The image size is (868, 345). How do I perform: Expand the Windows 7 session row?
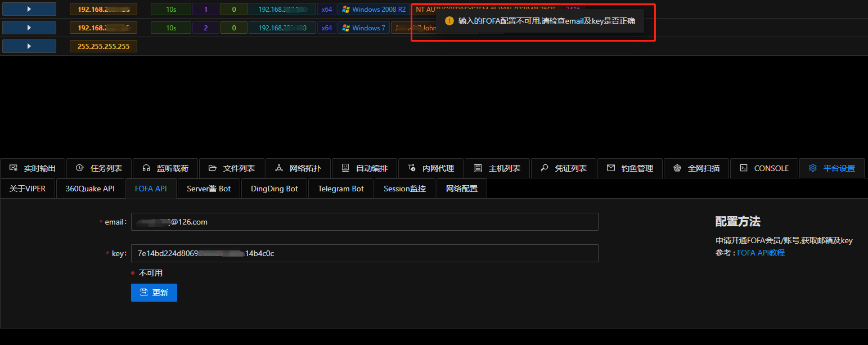(29, 27)
